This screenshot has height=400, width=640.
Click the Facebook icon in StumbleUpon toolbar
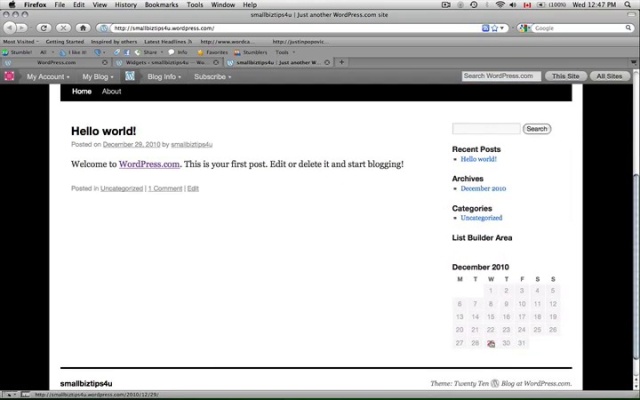pyautogui.click(x=127, y=52)
